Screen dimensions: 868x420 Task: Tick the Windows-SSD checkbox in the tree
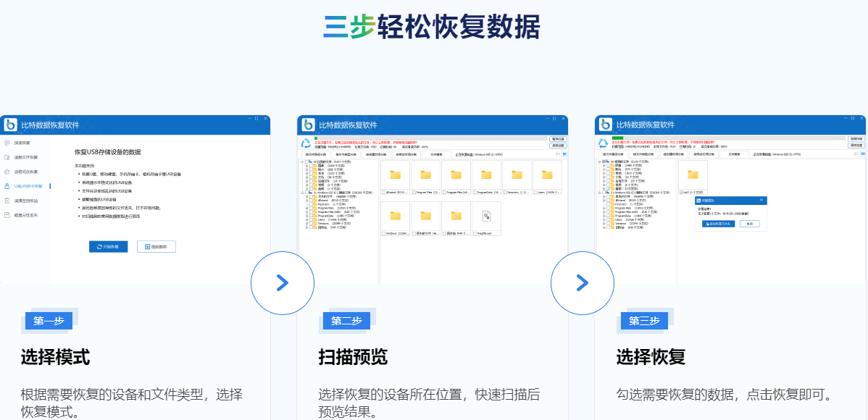click(x=305, y=193)
